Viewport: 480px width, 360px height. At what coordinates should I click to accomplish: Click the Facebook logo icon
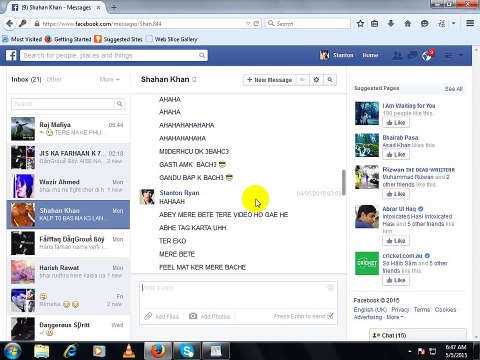(x=11, y=55)
